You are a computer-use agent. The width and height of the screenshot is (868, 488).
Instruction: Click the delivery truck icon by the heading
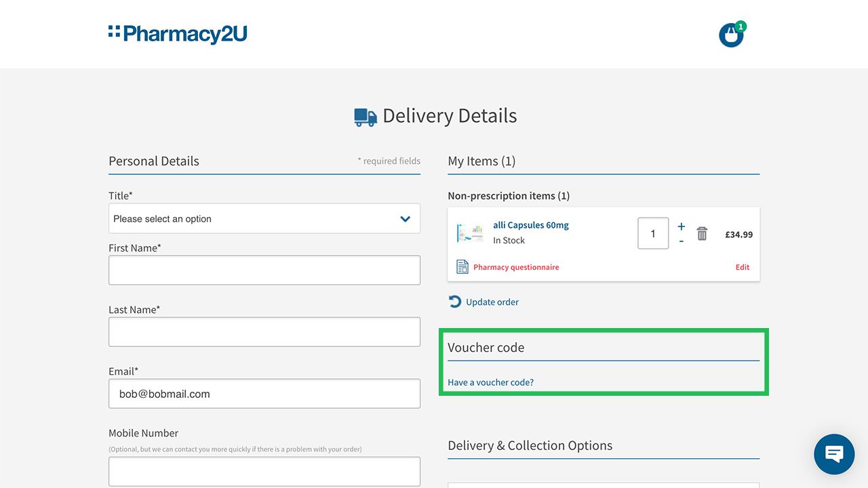click(x=366, y=117)
